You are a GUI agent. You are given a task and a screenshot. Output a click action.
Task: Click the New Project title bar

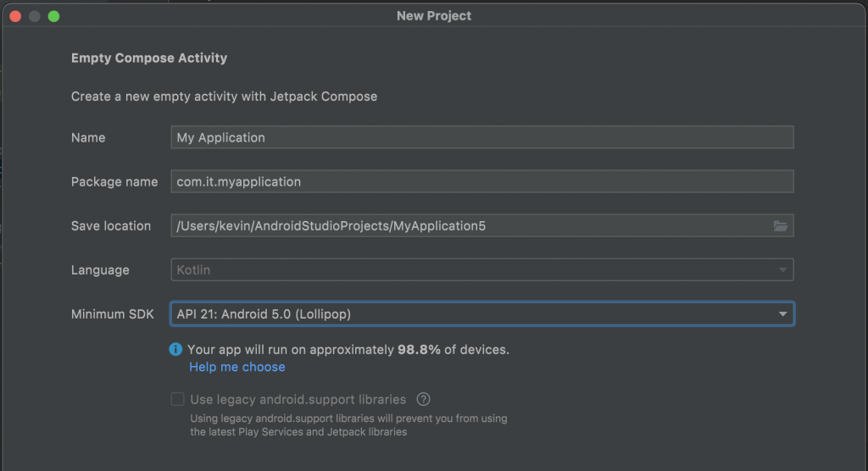click(x=434, y=16)
